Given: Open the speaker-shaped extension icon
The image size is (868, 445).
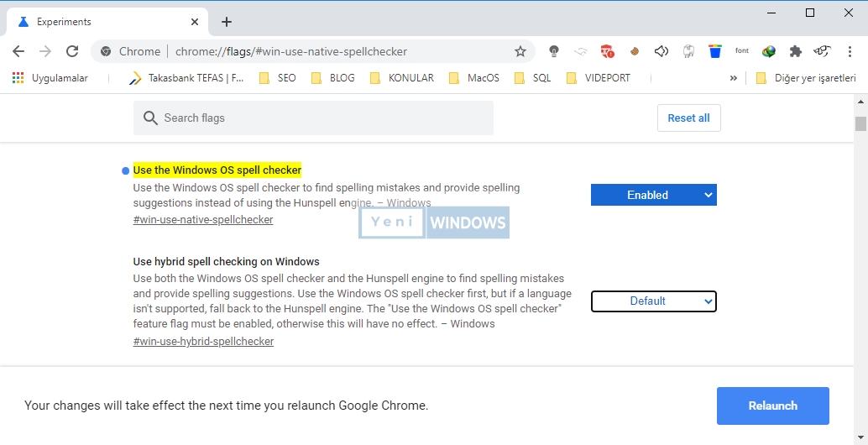Looking at the screenshot, I should click(x=661, y=51).
